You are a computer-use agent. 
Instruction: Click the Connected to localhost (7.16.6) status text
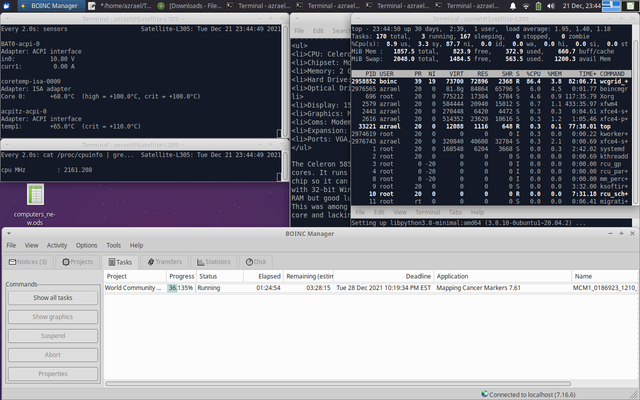[x=532, y=394]
